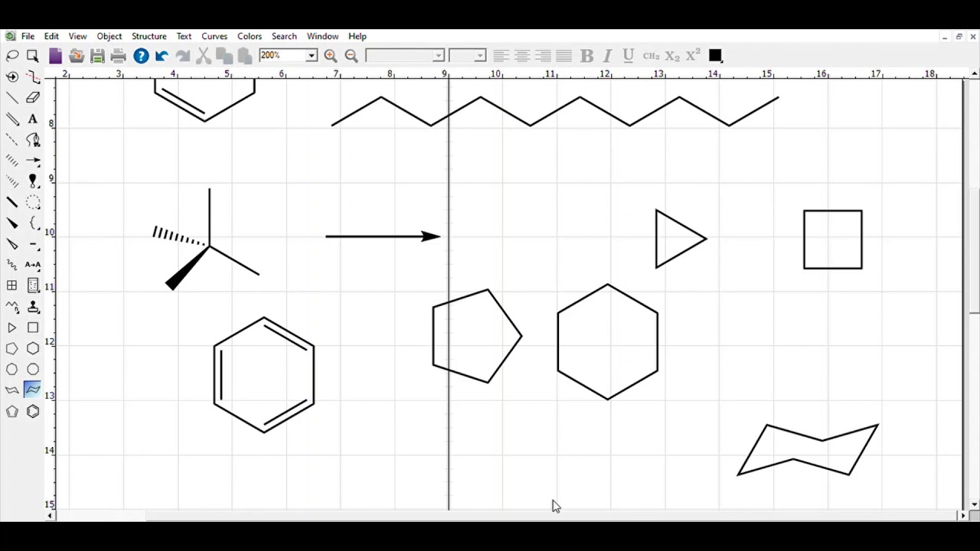Select the Hollow Wedged Bond tool
This screenshot has height=551, width=980.
pos(12,244)
